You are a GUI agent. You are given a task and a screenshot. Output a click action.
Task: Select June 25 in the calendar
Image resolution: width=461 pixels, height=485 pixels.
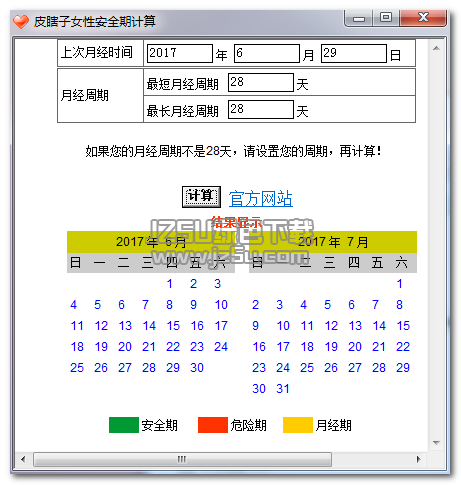(x=77, y=368)
